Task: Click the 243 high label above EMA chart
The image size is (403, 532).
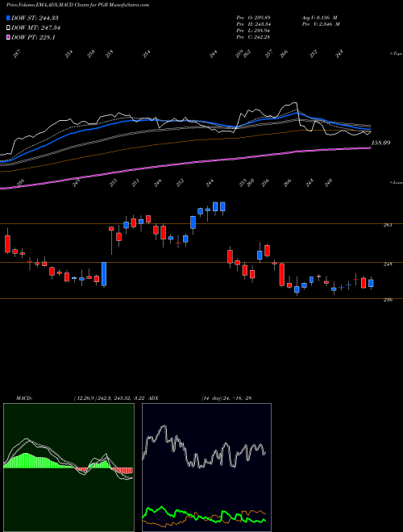Action: pos(339,54)
